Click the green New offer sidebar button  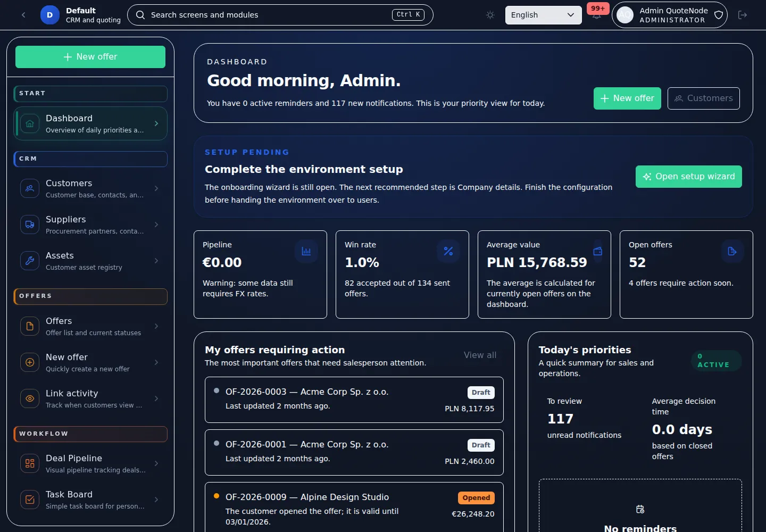pos(90,57)
